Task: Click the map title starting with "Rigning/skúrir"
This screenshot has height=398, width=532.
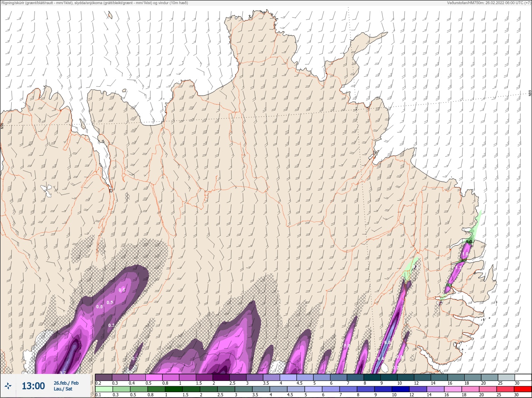Action: tap(94, 3)
